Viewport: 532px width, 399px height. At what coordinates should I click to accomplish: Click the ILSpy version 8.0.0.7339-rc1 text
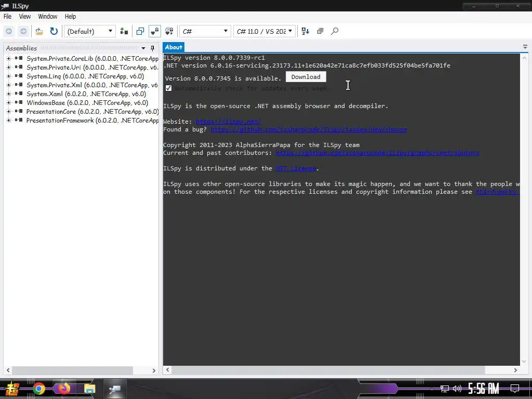[214, 58]
